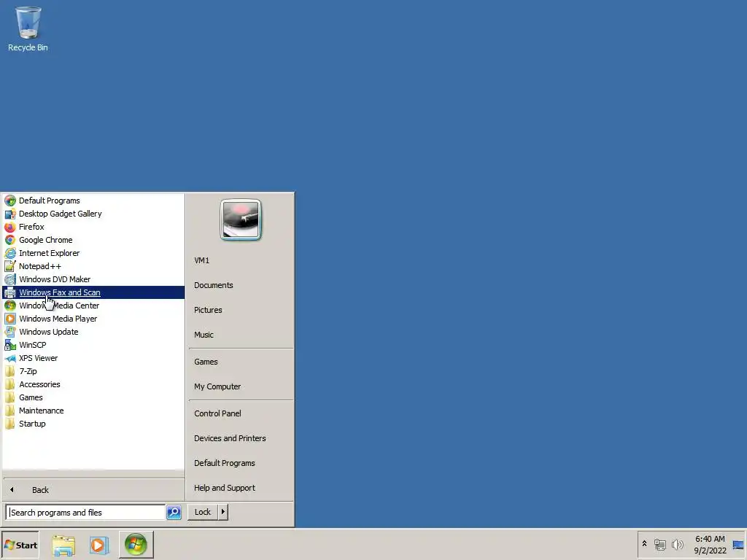Screen dimensions: 747x560
Task: Click the network tray icon
Action: tap(660, 544)
